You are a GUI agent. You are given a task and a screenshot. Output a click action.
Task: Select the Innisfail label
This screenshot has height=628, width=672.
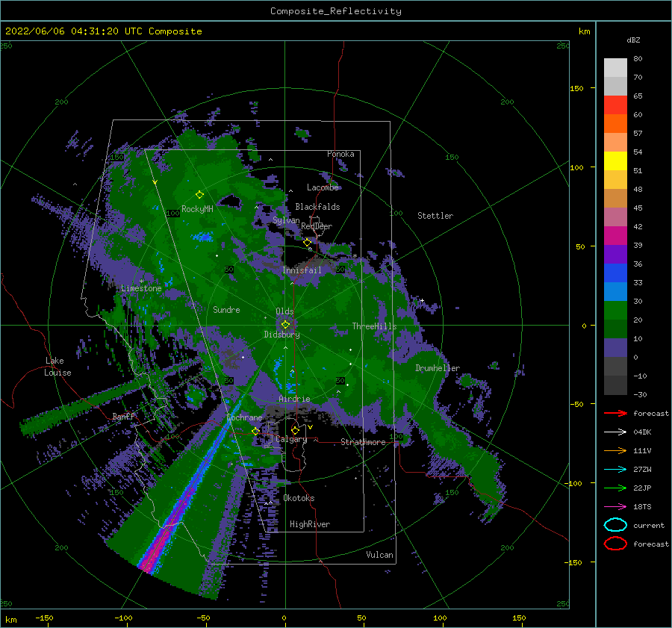tap(302, 270)
